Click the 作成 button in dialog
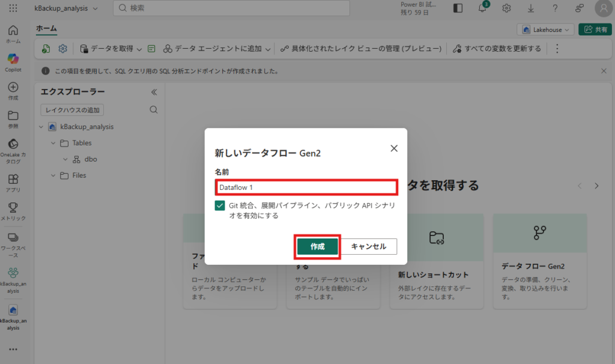Screen dimensions: 615x364 [x=317, y=246]
